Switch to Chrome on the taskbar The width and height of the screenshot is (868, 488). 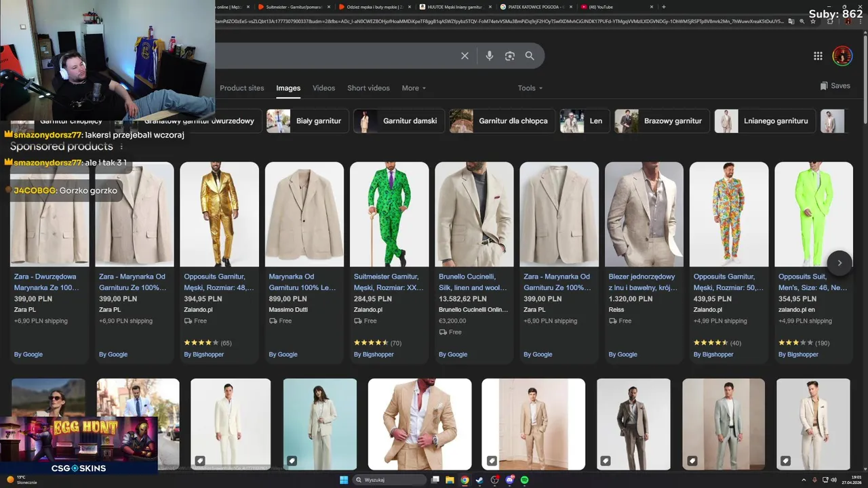click(x=465, y=480)
